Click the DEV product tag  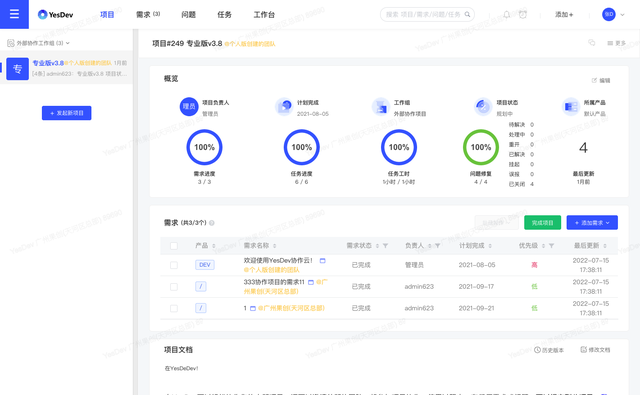[205, 265]
